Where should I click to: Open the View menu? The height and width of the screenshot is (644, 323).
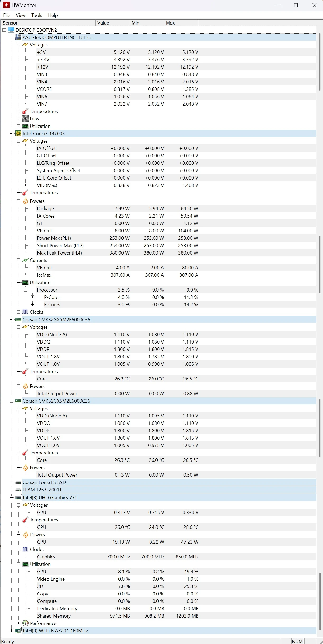point(21,15)
